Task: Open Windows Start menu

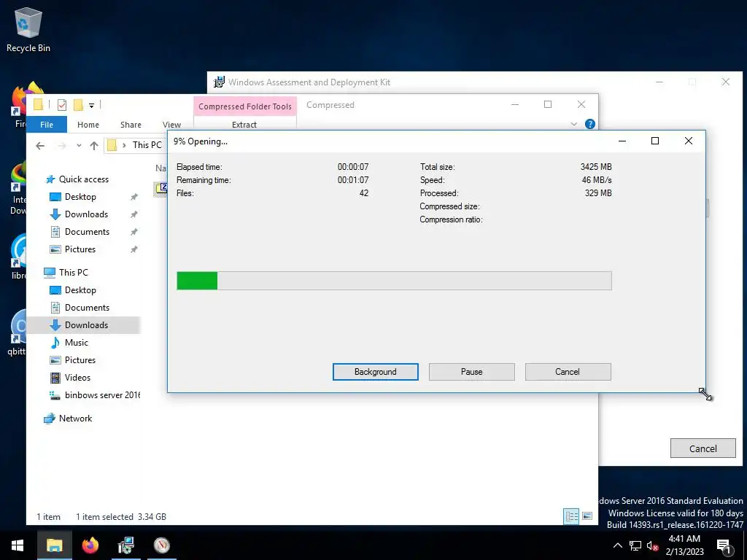Action: coord(18,545)
